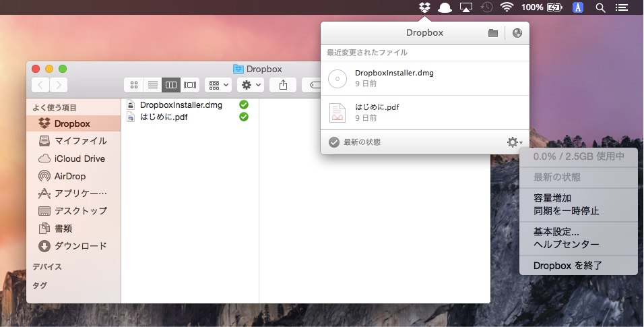Switch Finder to icon view
The width and height of the screenshot is (644, 327).
point(134,85)
